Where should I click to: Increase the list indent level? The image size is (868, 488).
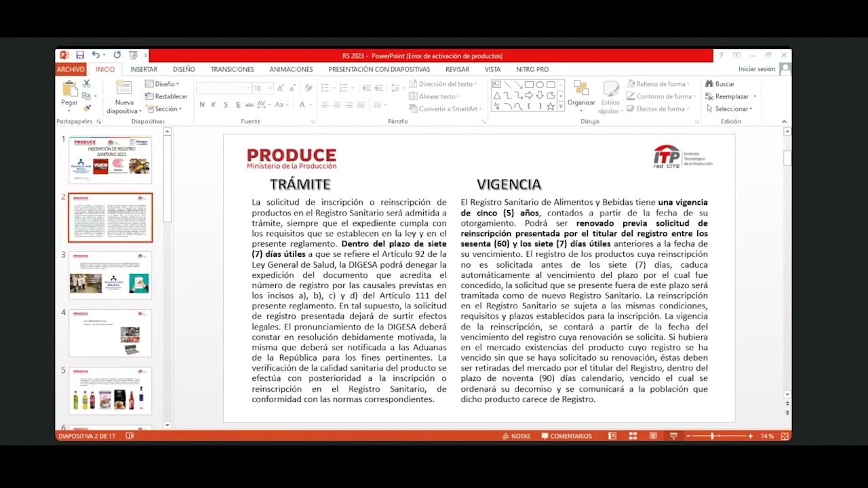pos(379,88)
